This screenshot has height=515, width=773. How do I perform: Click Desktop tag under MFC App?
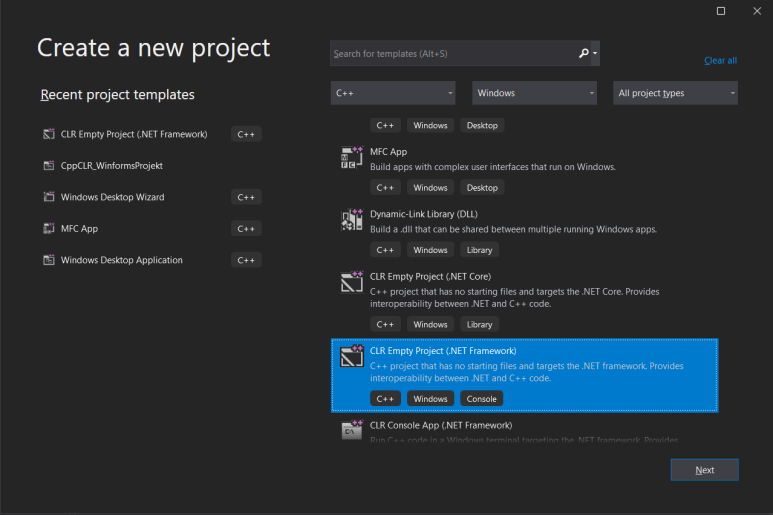click(482, 188)
